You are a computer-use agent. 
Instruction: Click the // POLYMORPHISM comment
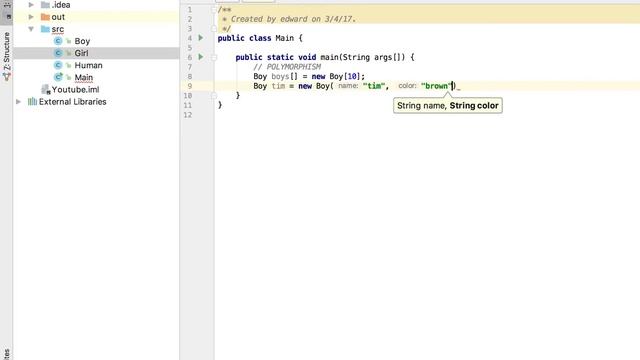click(287, 67)
